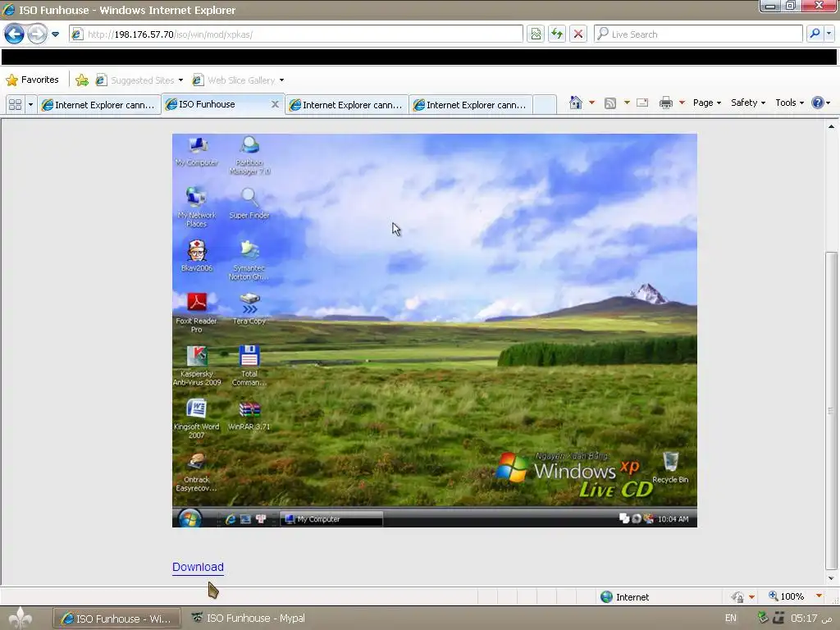The width and height of the screenshot is (840, 630).
Task: Toggle Compatibility View icon
Action: [x=536, y=34]
